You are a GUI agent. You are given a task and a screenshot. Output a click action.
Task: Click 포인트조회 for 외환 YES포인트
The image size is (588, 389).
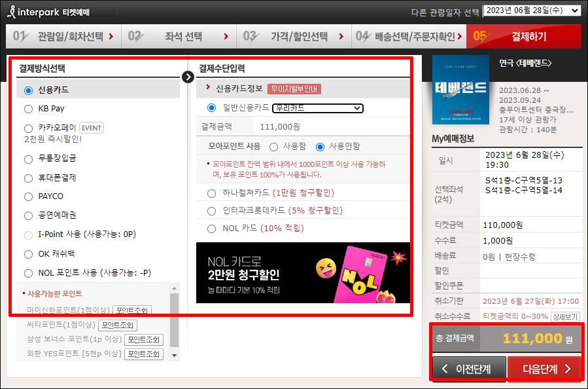tap(144, 354)
